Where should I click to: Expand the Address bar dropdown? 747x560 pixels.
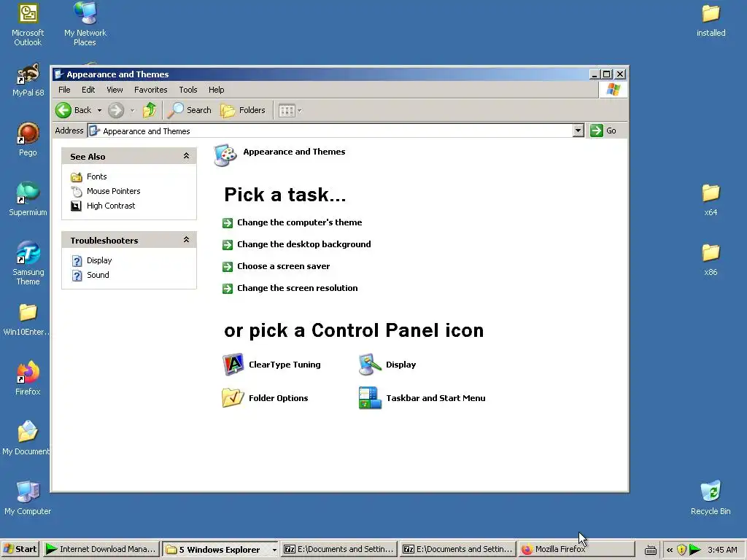click(578, 131)
